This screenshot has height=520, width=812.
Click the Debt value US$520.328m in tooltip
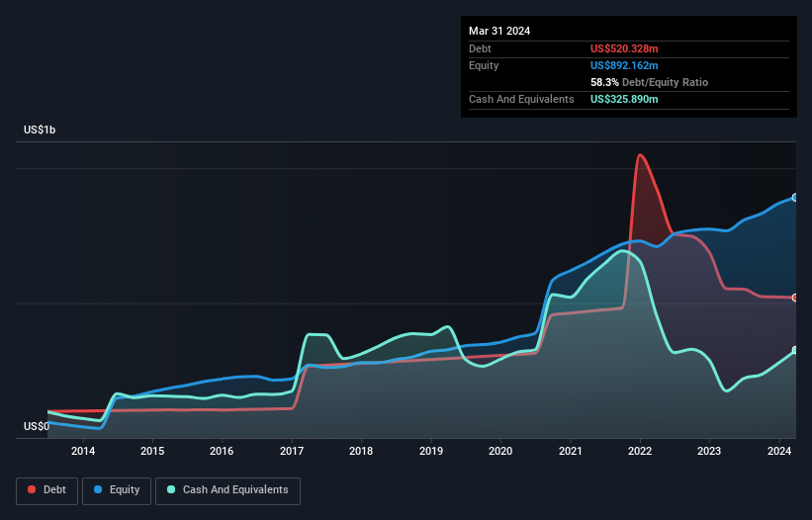[x=624, y=48]
